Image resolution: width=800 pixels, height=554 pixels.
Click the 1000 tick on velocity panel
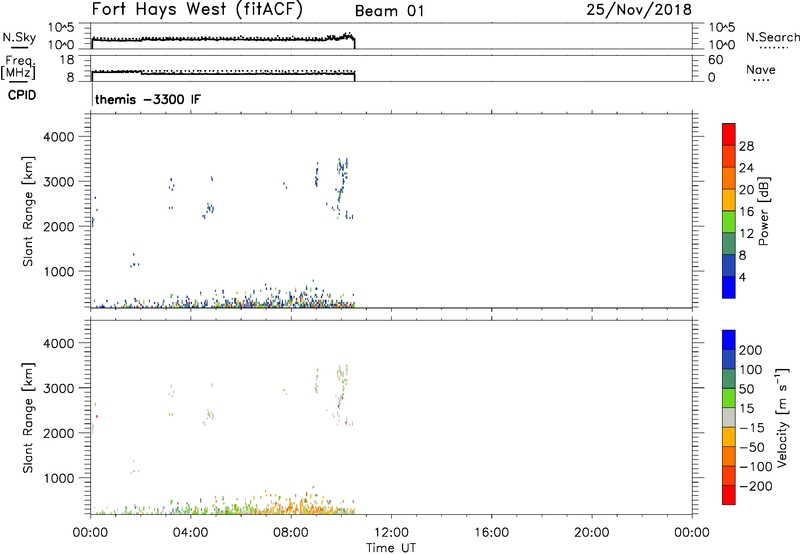tap(58, 478)
